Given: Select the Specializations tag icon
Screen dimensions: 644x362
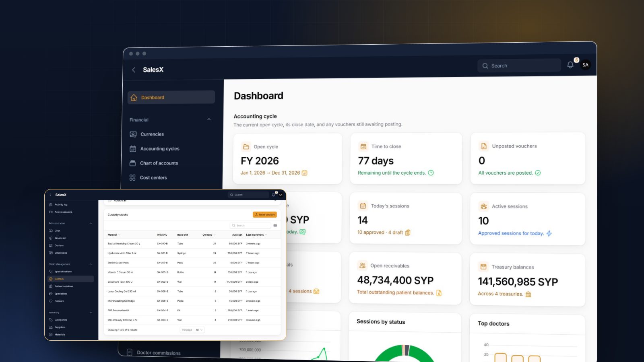Looking at the screenshot, I should point(51,271).
